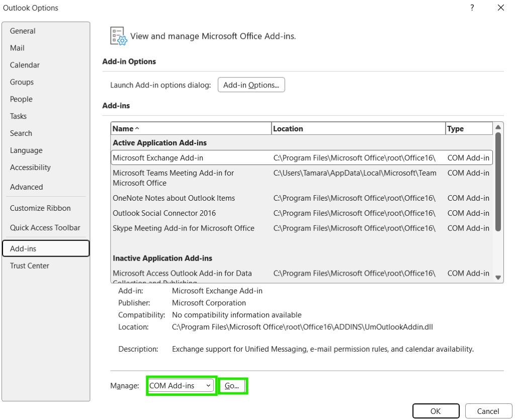Select OneNote Notes about Outlook Items
This screenshot has height=420, width=515.
click(302, 198)
